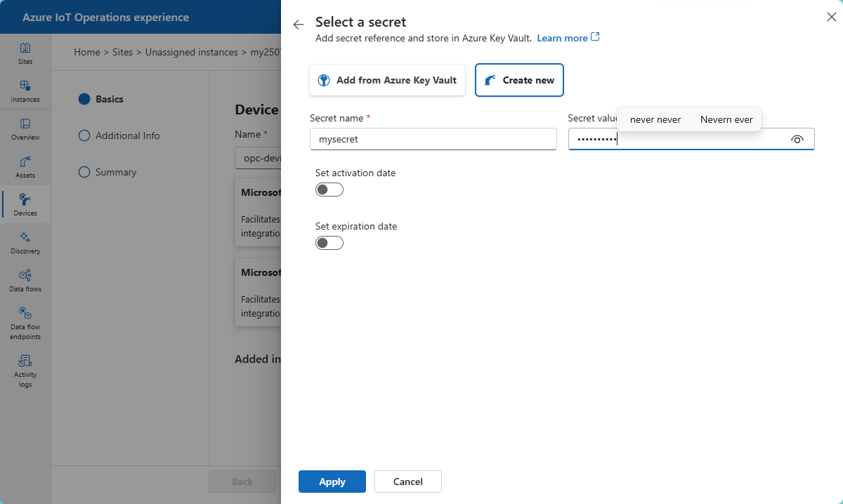Cancel the secret selection

[407, 482]
